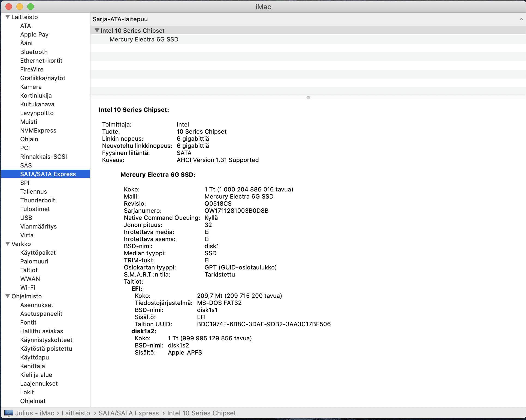Select SATA/SATA Express highlighted row
This screenshot has height=420, width=526.
pos(46,174)
